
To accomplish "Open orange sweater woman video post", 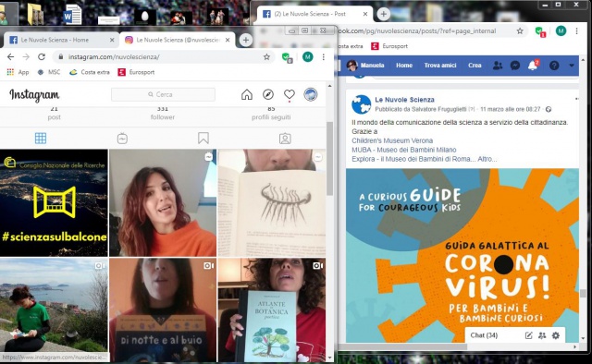I will coord(163,203).
